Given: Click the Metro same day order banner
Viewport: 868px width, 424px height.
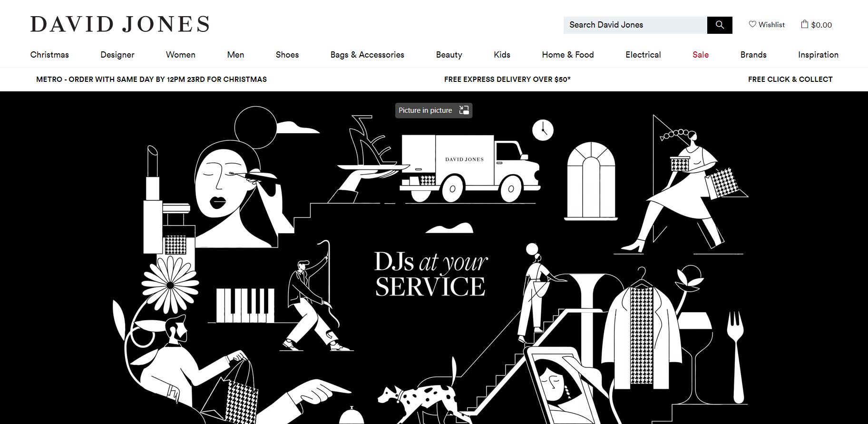Looking at the screenshot, I should point(151,79).
